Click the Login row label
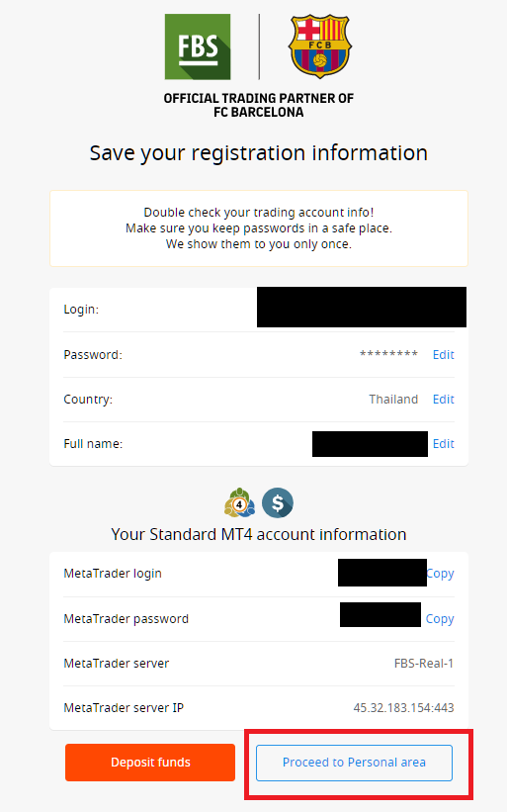Viewport: 508px width, 812px height. coord(81,310)
